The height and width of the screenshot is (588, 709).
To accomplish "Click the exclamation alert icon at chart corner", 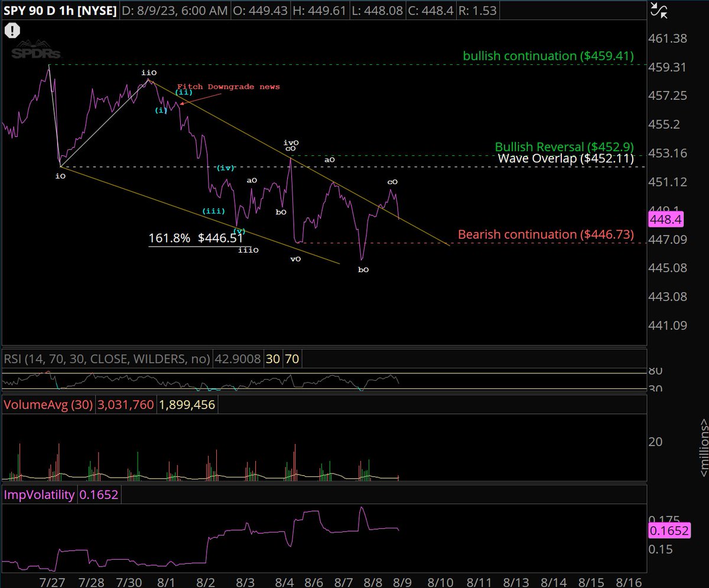I will [13, 31].
